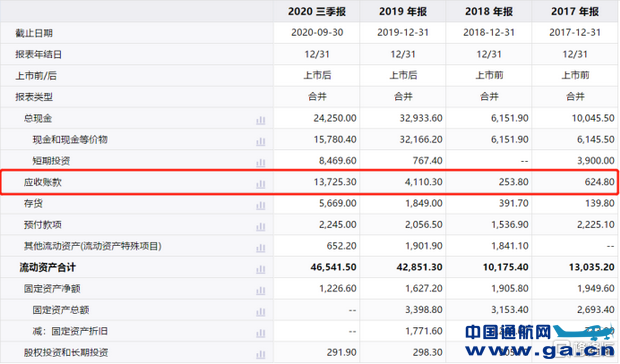Open chart icon for 预付款项 row
This screenshot has height=364, width=620.
click(x=261, y=226)
